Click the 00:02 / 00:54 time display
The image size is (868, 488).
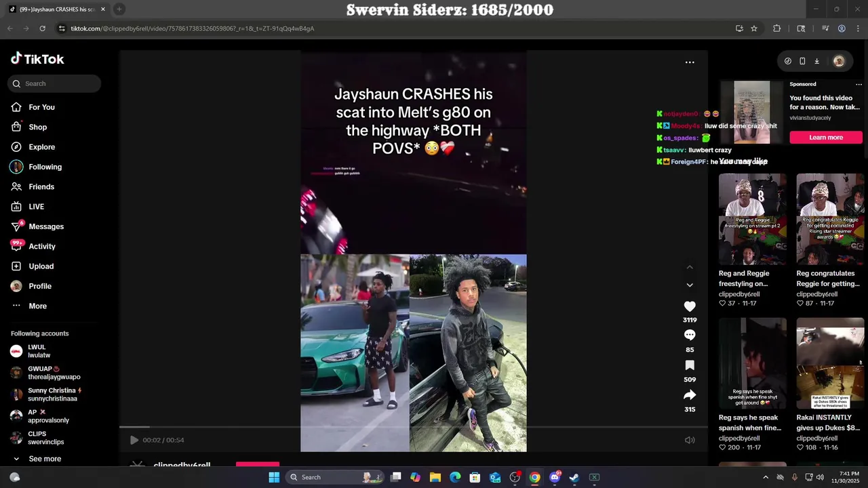(x=163, y=440)
